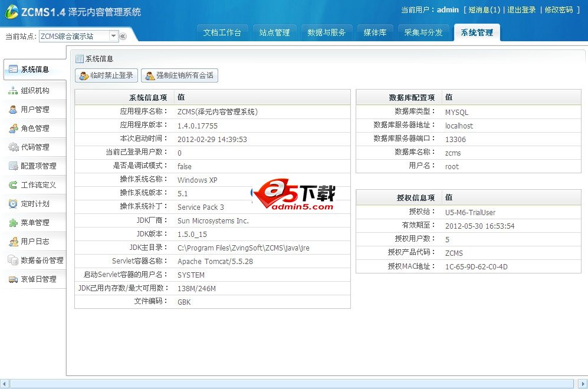Click version value 1.4.0.17755

(197, 126)
